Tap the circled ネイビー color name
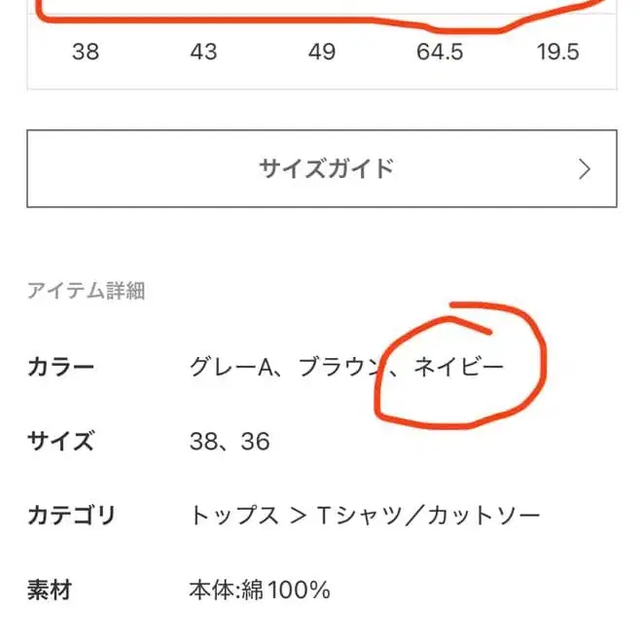 [459, 368]
